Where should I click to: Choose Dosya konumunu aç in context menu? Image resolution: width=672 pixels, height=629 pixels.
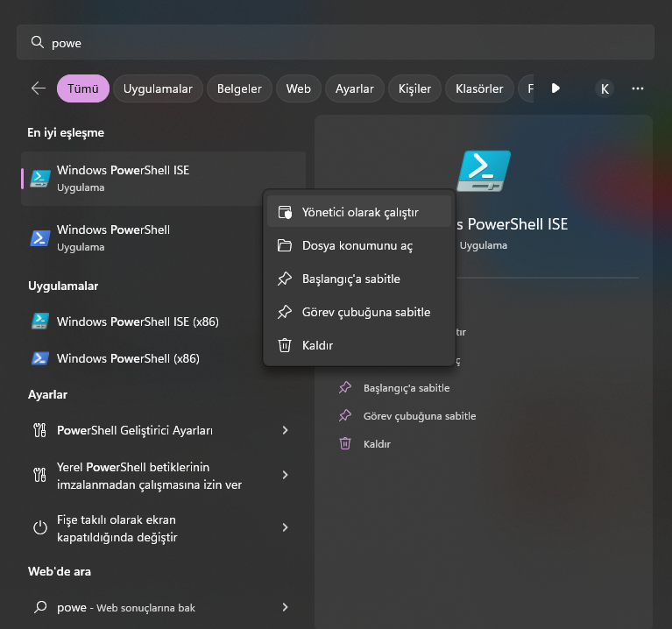pos(359,245)
